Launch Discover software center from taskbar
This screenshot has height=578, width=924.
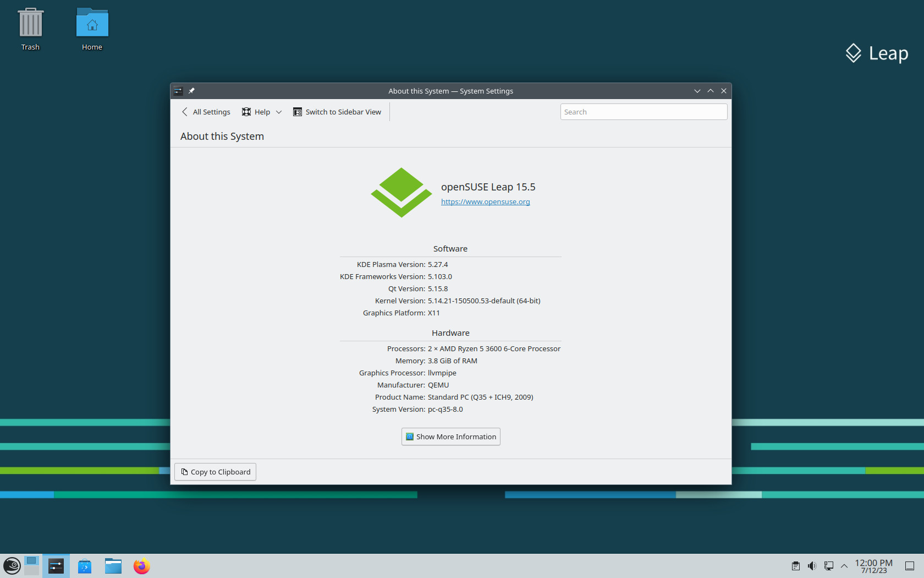(x=85, y=566)
